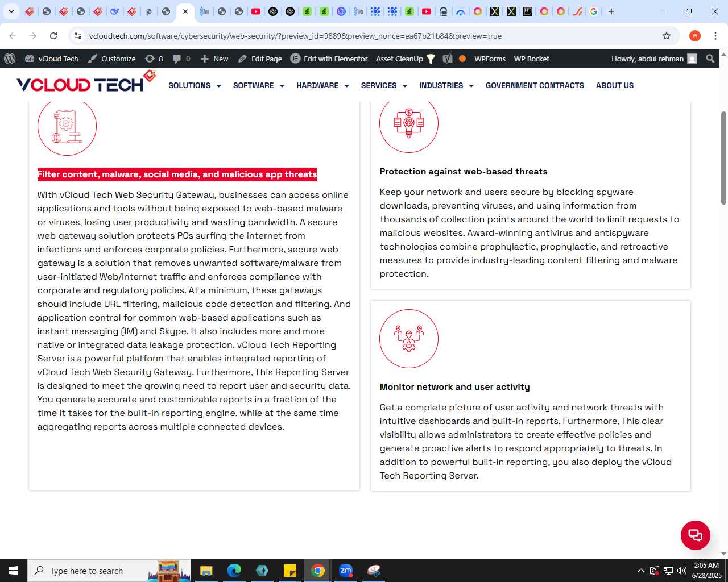The width and height of the screenshot is (728, 582).
Task: Click New in the WordPress admin bar
Action: coord(214,59)
